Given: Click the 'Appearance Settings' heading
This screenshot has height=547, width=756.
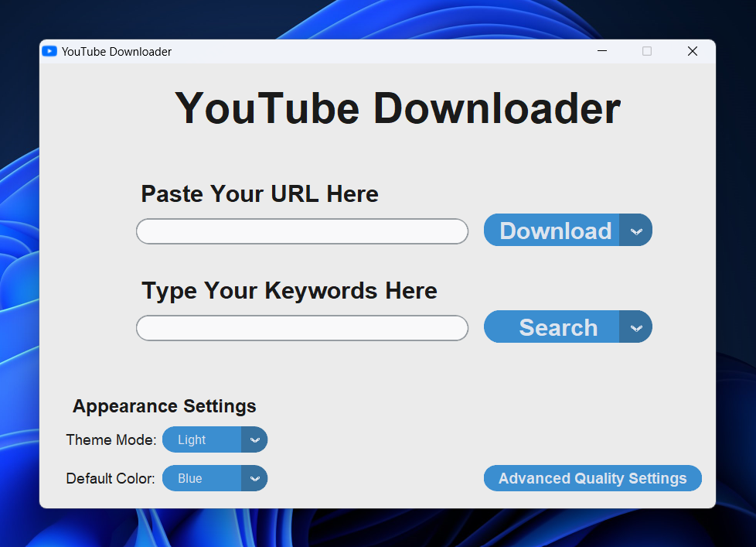Looking at the screenshot, I should pos(165,406).
